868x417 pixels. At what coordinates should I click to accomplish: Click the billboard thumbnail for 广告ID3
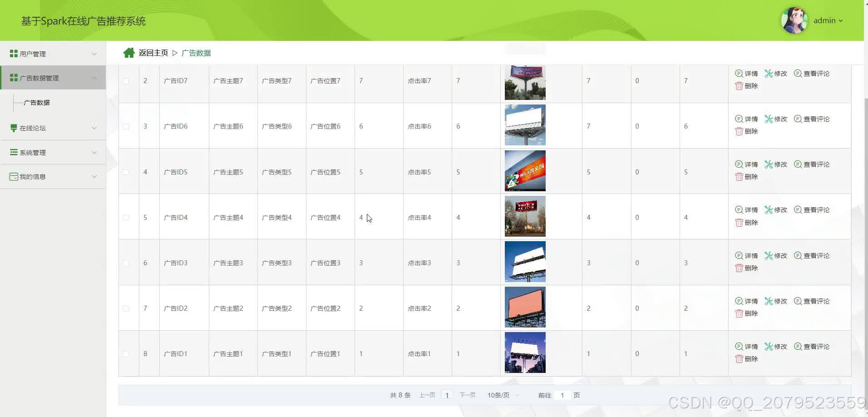pyautogui.click(x=525, y=262)
